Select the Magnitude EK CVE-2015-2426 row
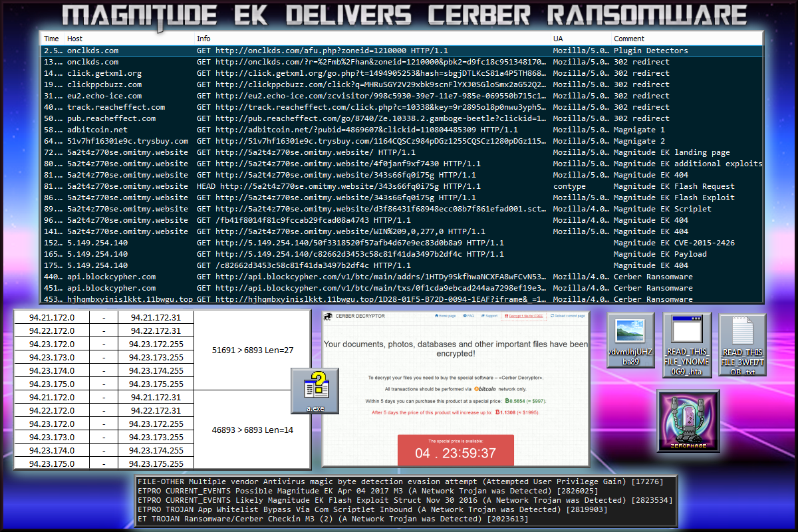798x532 pixels. pyautogui.click(x=402, y=243)
